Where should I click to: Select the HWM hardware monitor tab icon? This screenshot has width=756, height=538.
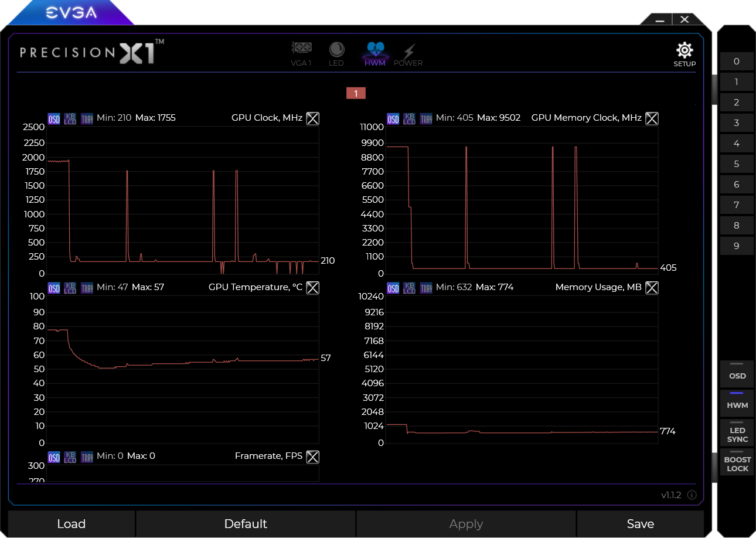click(375, 53)
